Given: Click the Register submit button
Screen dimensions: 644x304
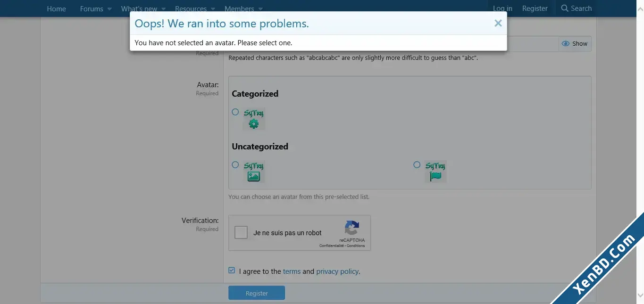Looking at the screenshot, I should 257,293.
